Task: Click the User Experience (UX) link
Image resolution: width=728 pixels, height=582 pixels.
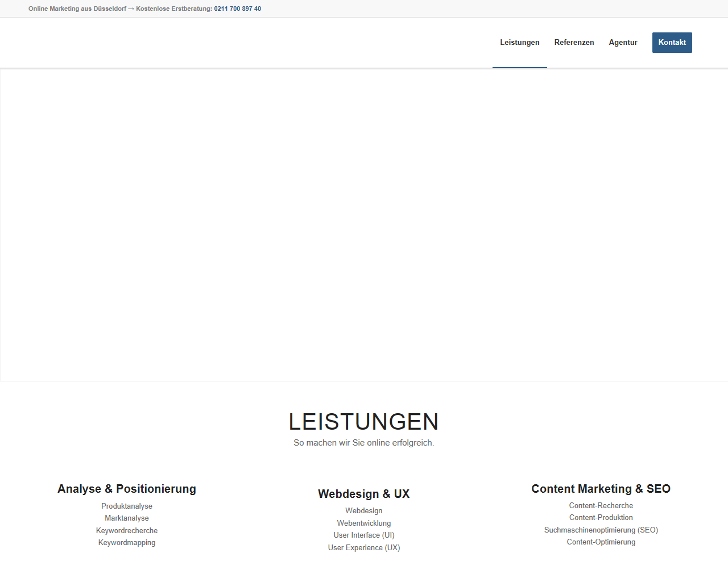Action: pos(363,547)
